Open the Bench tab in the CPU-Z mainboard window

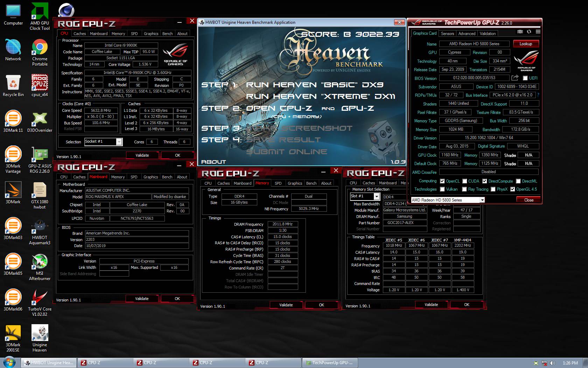(x=167, y=177)
